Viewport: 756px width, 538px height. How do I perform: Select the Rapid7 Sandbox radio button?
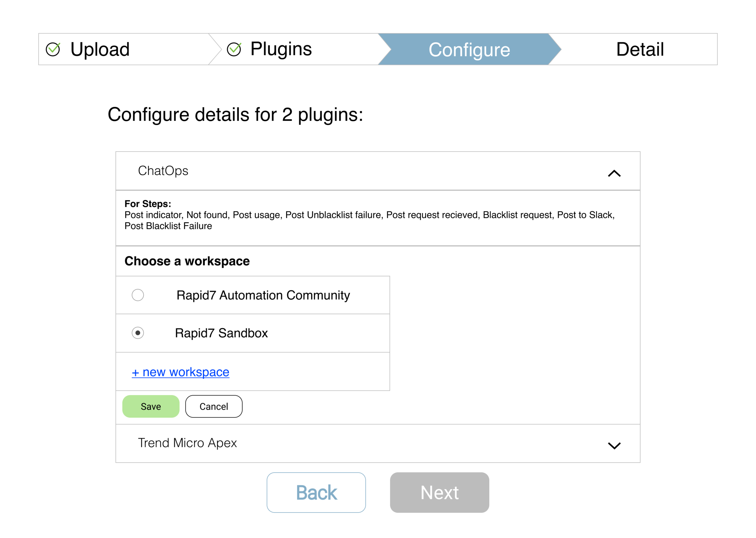(138, 333)
